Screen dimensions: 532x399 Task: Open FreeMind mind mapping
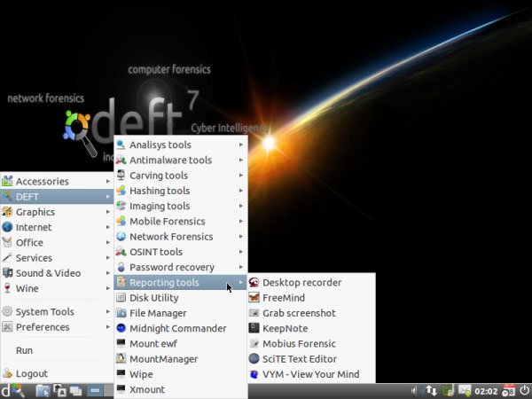311,298
